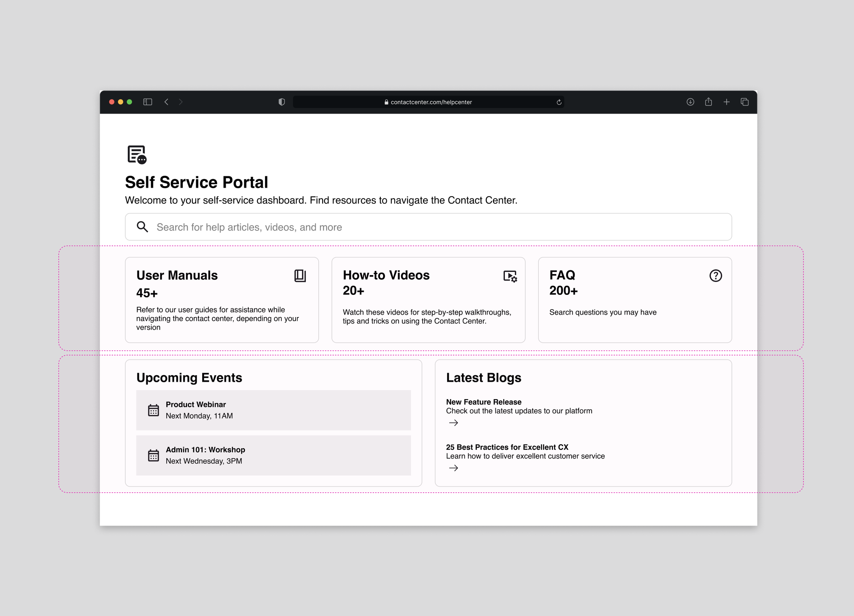Click the How-to Videos play icon
This screenshot has height=616, width=854.
click(510, 276)
